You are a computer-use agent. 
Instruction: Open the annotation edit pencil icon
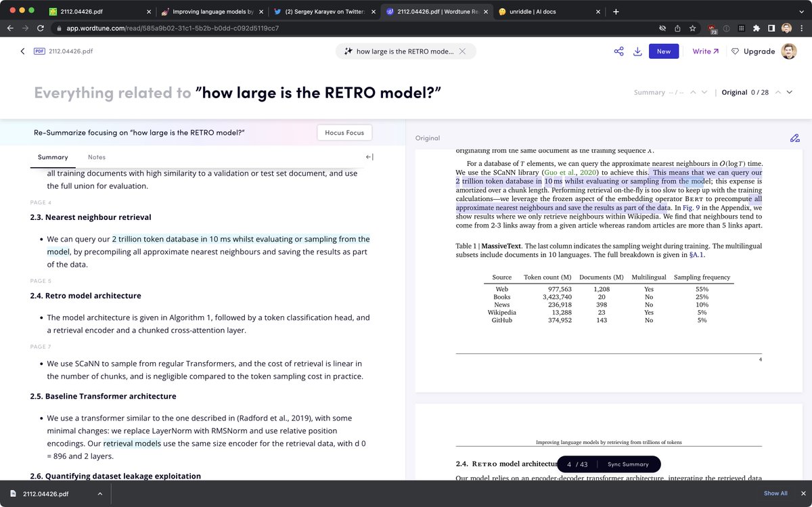pyautogui.click(x=794, y=138)
